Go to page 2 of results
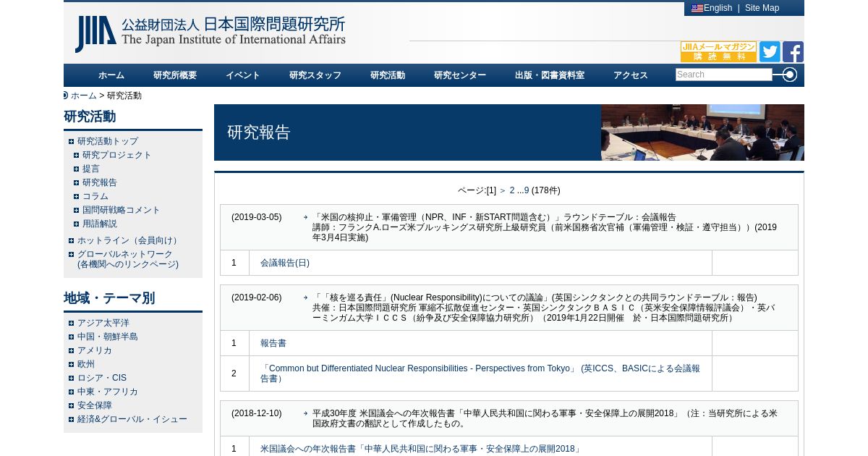Image resolution: width=868 pixels, height=456 pixels. tap(512, 190)
